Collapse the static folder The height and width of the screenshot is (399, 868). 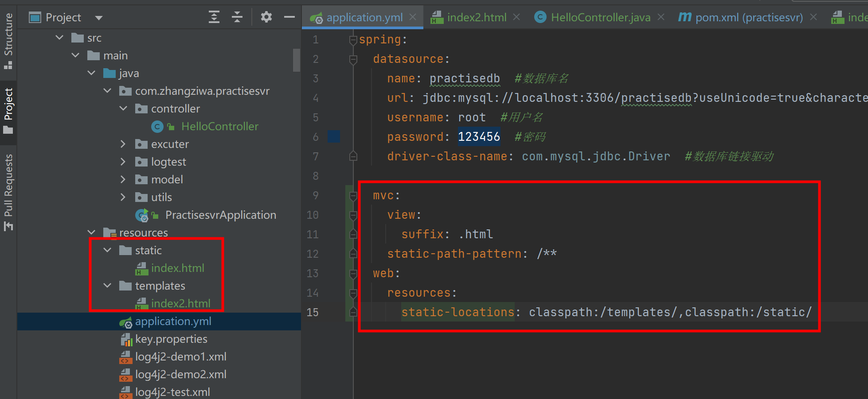(x=107, y=250)
